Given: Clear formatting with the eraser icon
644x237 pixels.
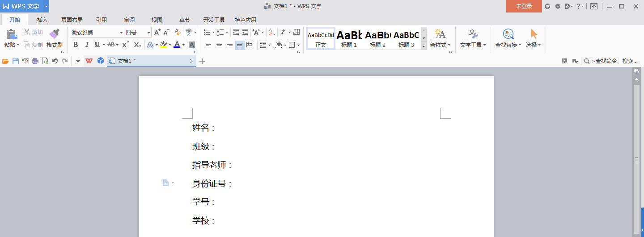Looking at the screenshot, I should coord(178,32).
